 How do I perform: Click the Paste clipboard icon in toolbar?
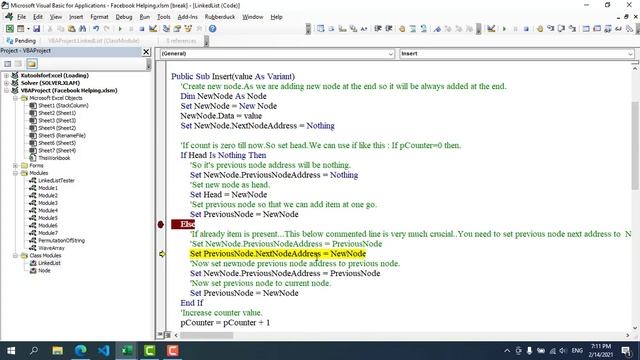pos(71,29)
